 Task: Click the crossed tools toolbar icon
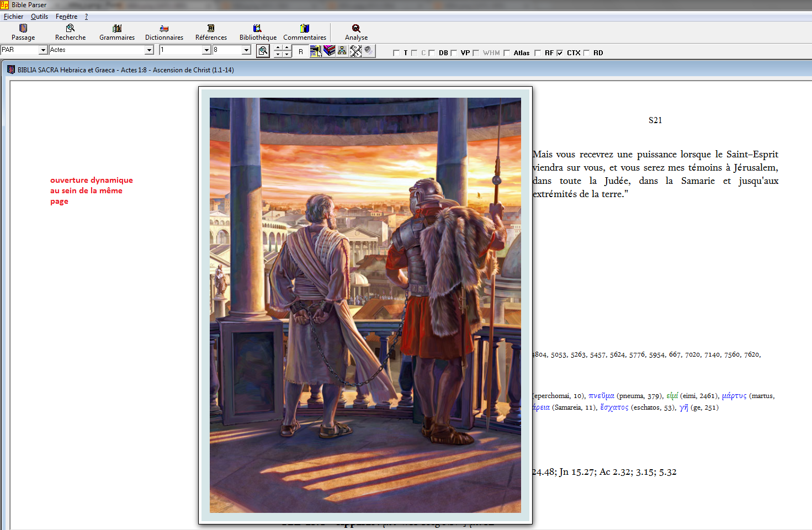click(355, 51)
